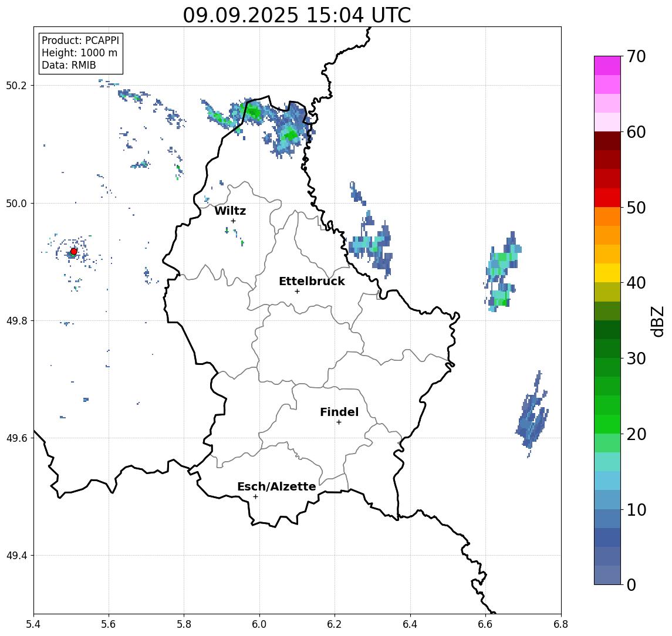The height and width of the screenshot is (636, 672).
Task: Click the 'Product: PCAPPI' text
Action: 80,40
